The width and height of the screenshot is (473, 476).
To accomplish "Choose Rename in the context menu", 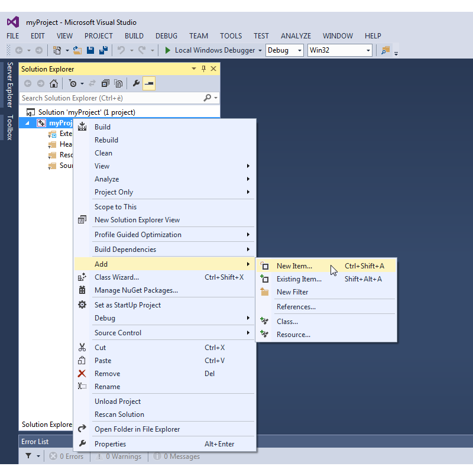I will pos(165,387).
